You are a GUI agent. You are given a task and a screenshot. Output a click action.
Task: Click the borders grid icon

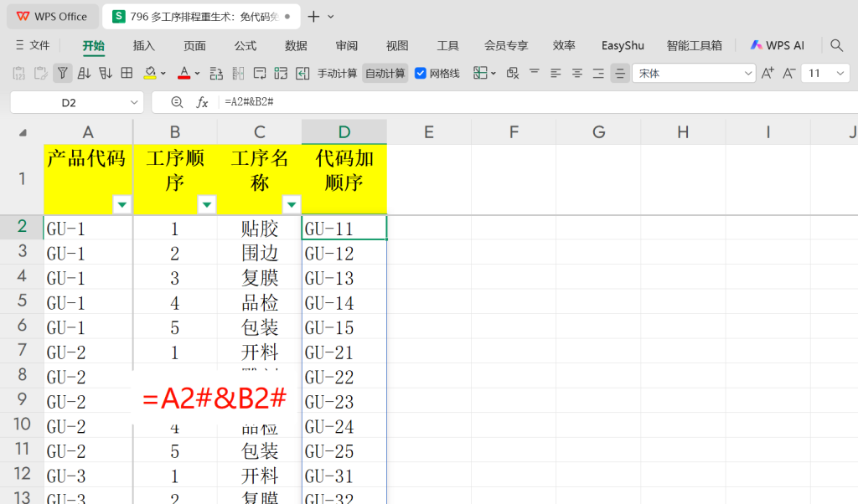[x=127, y=73]
